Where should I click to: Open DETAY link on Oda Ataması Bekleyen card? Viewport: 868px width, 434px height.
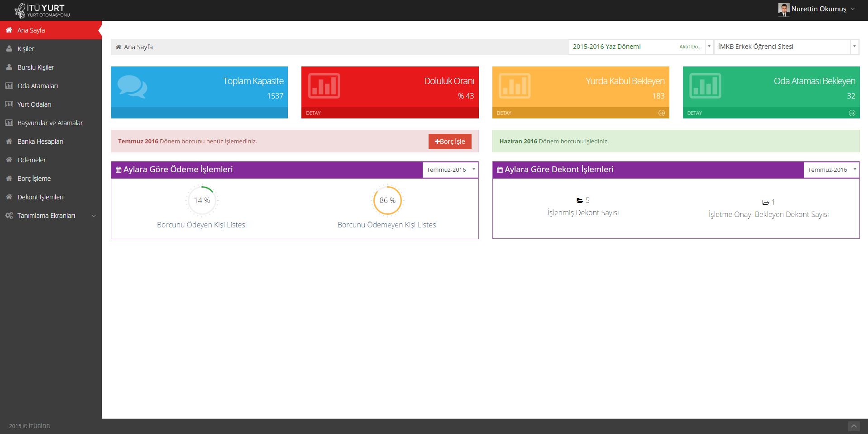(694, 113)
